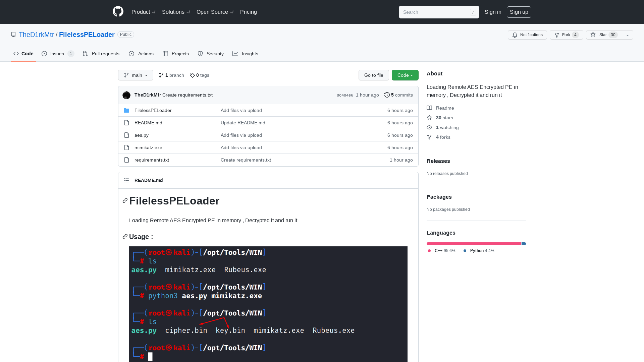
Task: Open the Insights tab
Action: pyautogui.click(x=246, y=54)
